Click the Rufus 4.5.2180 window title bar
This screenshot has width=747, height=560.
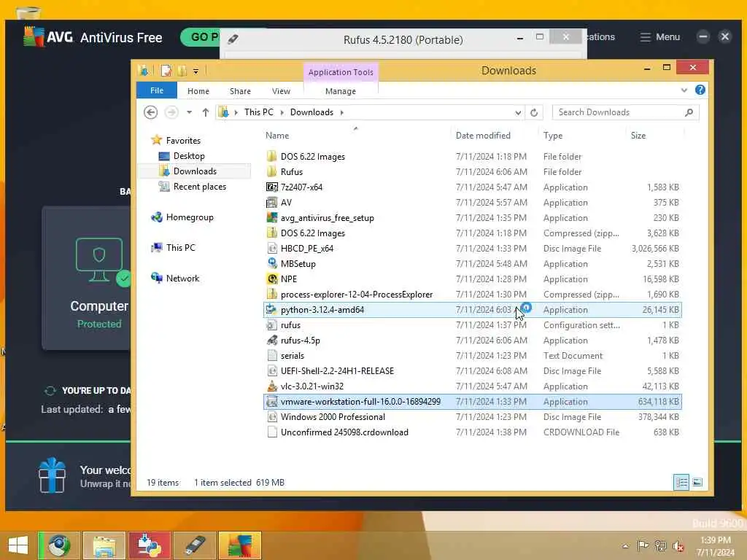point(403,40)
